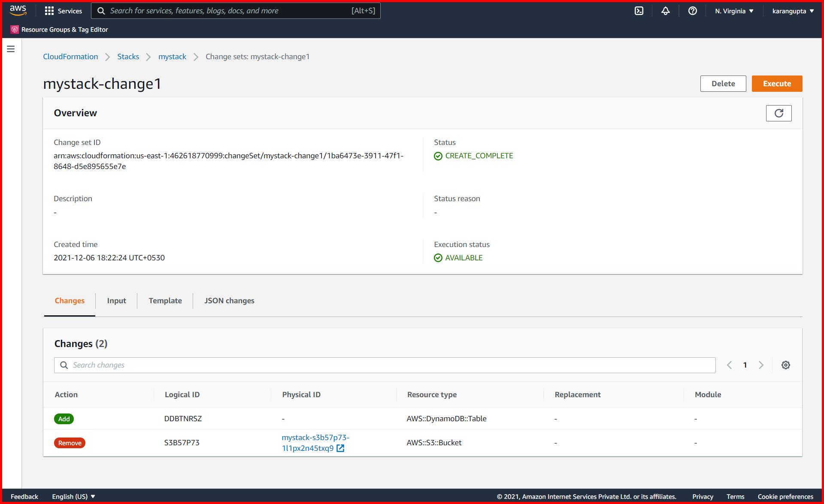824x504 pixels.
Task: Open table preferences with the gear icon
Action: point(786,365)
